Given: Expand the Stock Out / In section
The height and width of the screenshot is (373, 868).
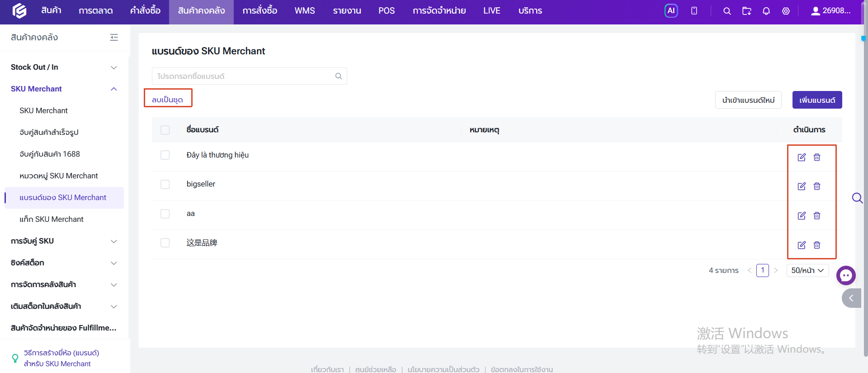Looking at the screenshot, I should pyautogui.click(x=64, y=67).
